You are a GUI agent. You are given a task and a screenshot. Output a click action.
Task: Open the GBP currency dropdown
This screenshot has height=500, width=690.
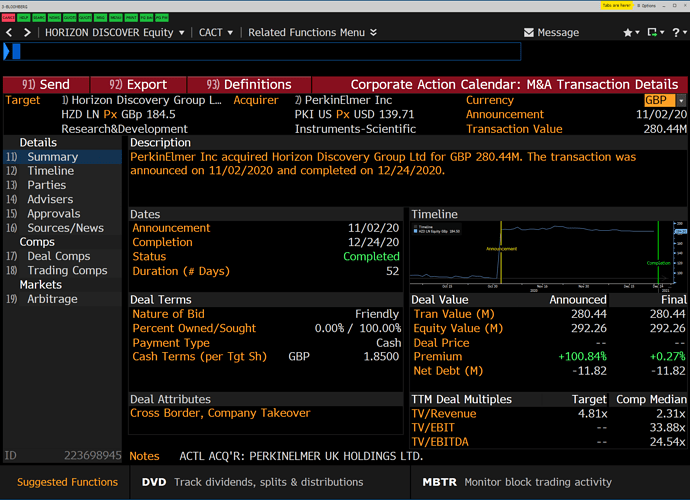point(681,100)
